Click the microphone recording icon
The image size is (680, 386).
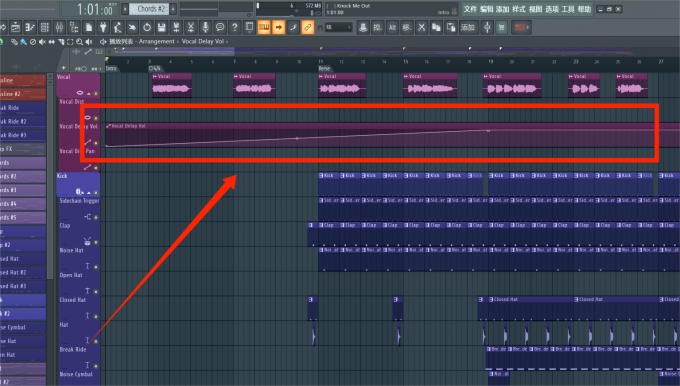click(x=206, y=27)
